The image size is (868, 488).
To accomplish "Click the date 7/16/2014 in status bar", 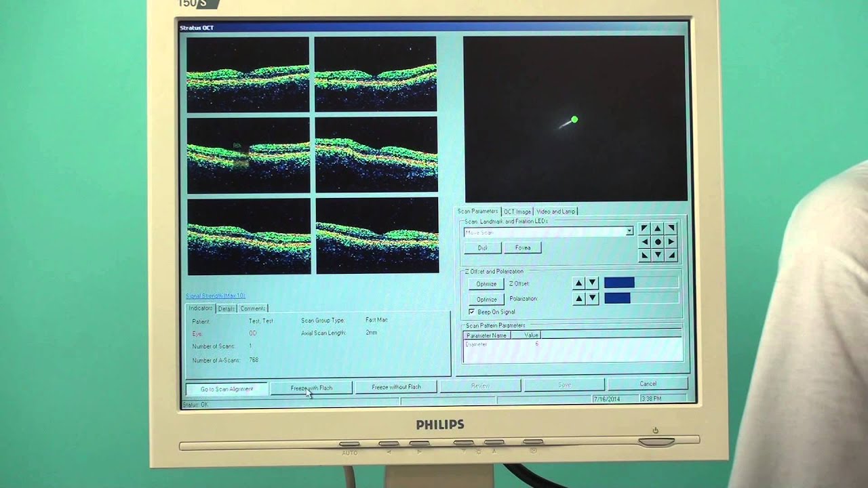I will (x=606, y=399).
